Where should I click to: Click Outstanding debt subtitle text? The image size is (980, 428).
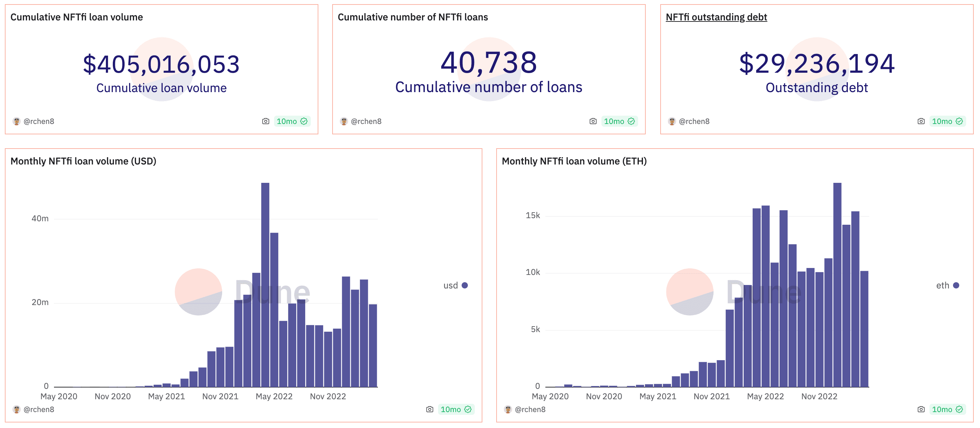click(x=816, y=88)
